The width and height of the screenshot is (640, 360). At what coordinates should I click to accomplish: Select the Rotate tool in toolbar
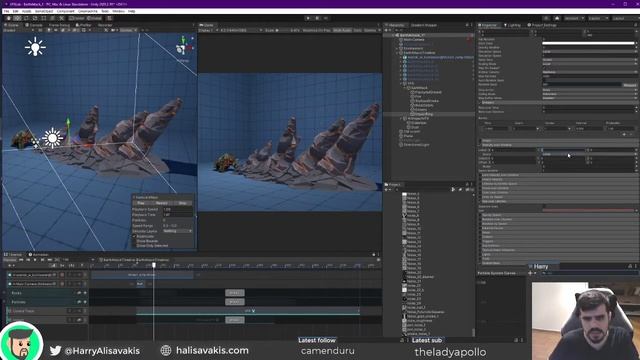pos(26,18)
